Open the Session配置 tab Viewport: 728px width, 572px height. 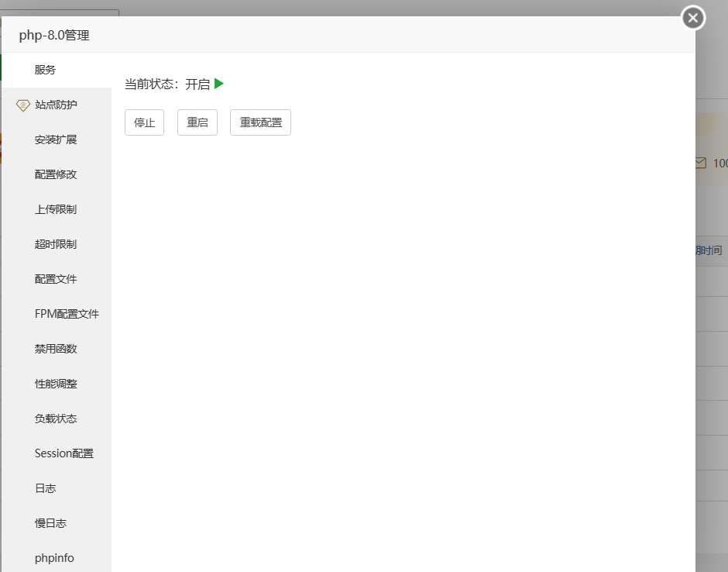click(57, 453)
